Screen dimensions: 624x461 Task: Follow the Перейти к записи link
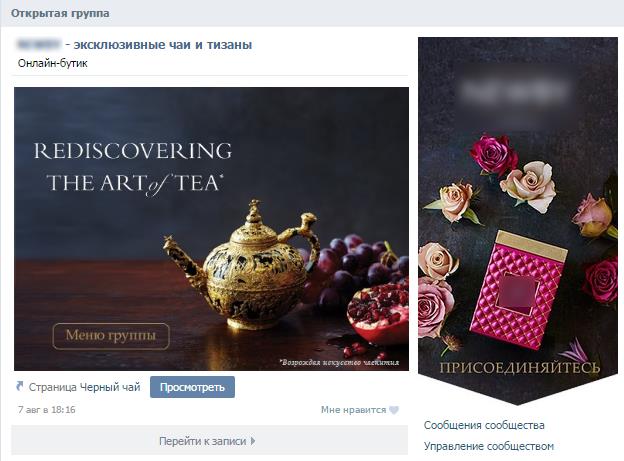[203, 441]
